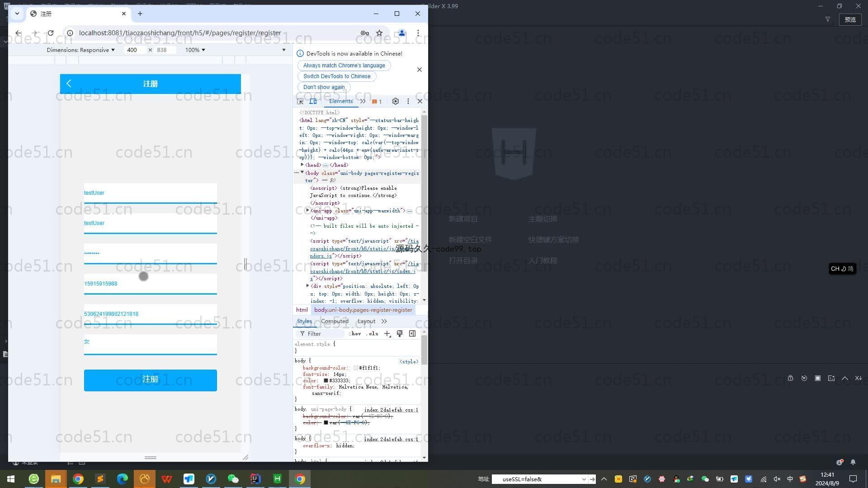
Task: Click Don't show again
Action: coord(324,87)
